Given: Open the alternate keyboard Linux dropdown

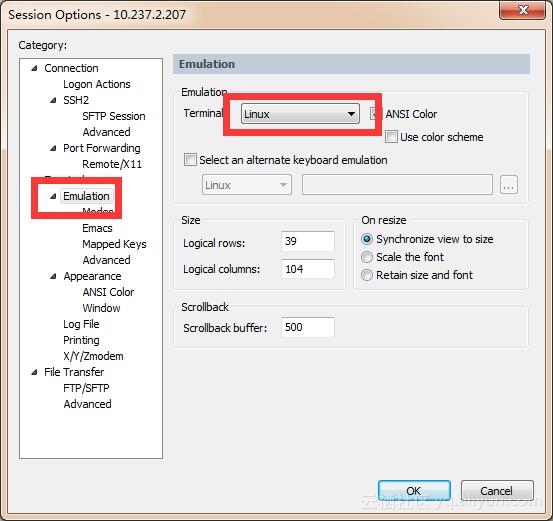Looking at the screenshot, I should pyautogui.click(x=247, y=184).
